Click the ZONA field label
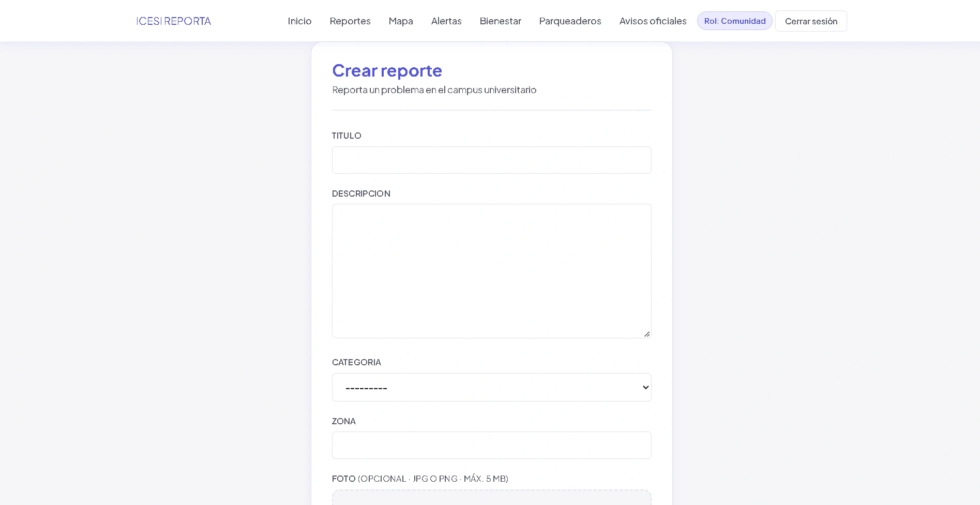 (x=344, y=421)
